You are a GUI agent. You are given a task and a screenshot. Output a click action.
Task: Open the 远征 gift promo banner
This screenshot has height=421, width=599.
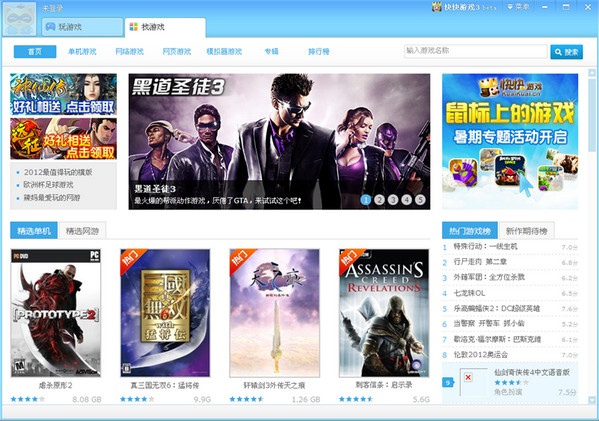point(63,139)
